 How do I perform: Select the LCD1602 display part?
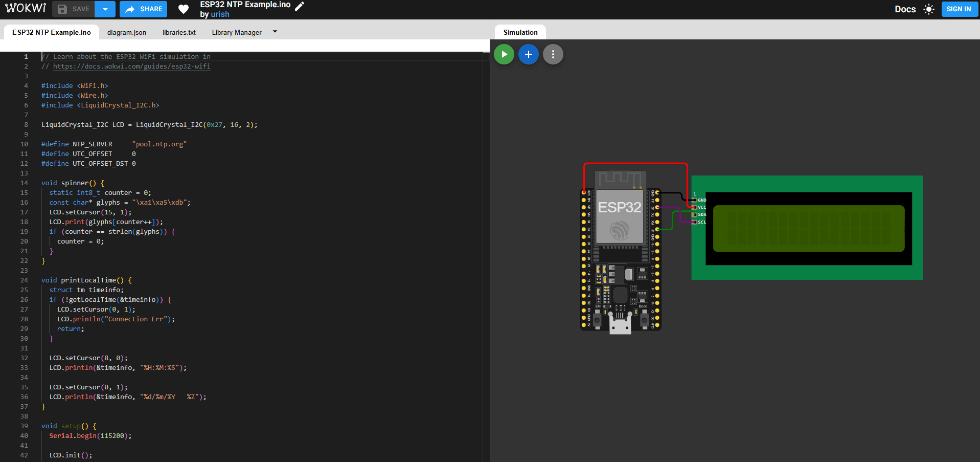pyautogui.click(x=807, y=228)
